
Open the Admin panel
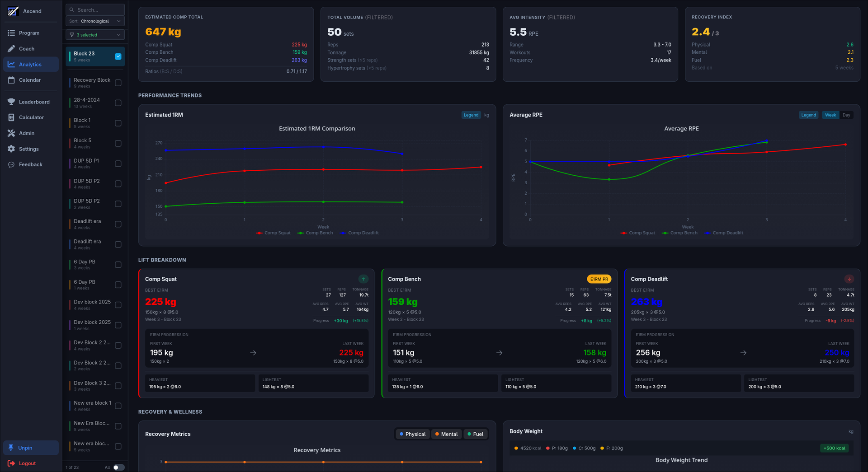(28, 133)
